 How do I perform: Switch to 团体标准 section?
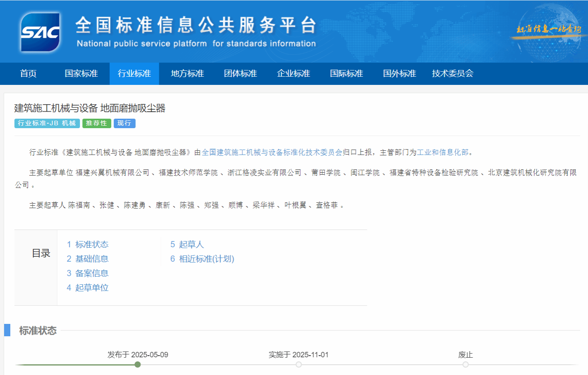[x=240, y=74]
